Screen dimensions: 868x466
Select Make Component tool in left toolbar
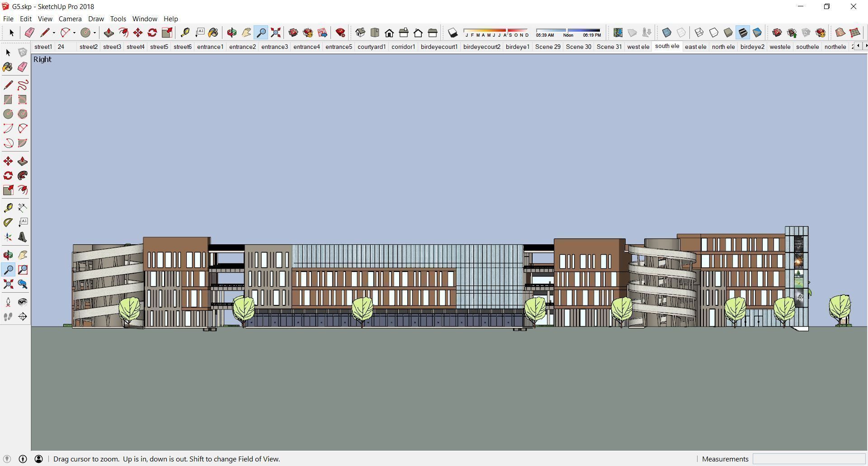[23, 52]
